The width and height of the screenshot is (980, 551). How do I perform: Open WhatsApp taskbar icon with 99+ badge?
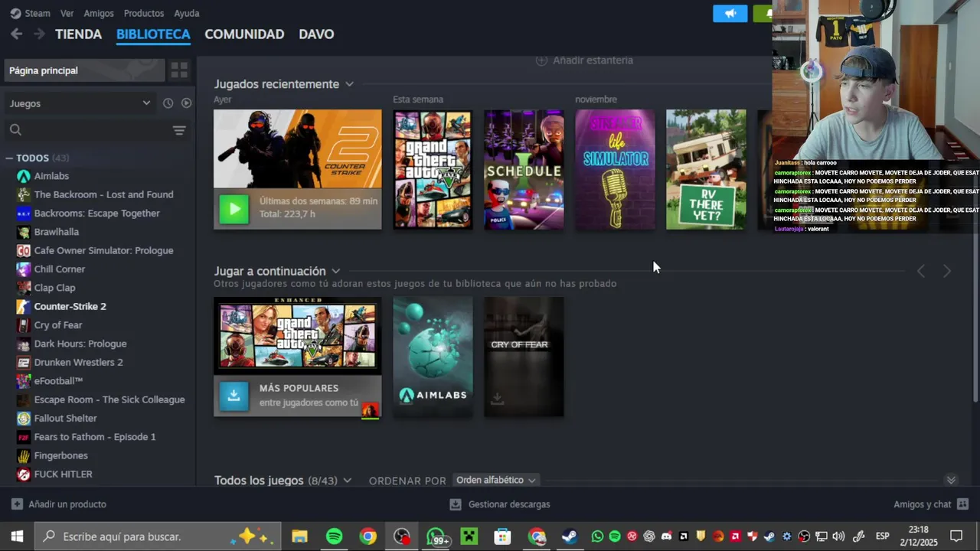coord(436,536)
